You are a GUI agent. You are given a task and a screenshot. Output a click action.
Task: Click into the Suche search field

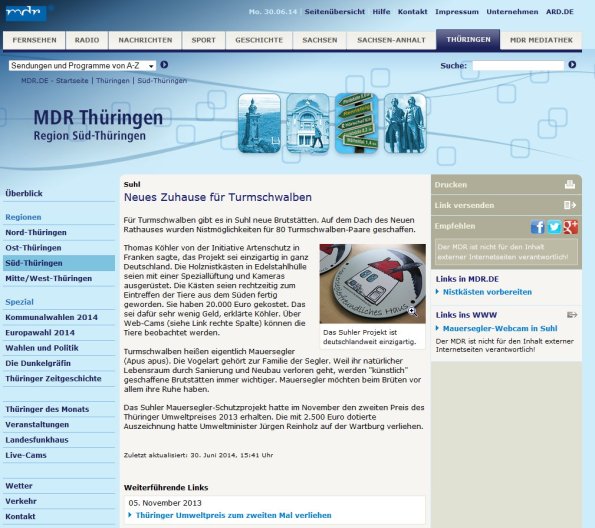pos(518,65)
